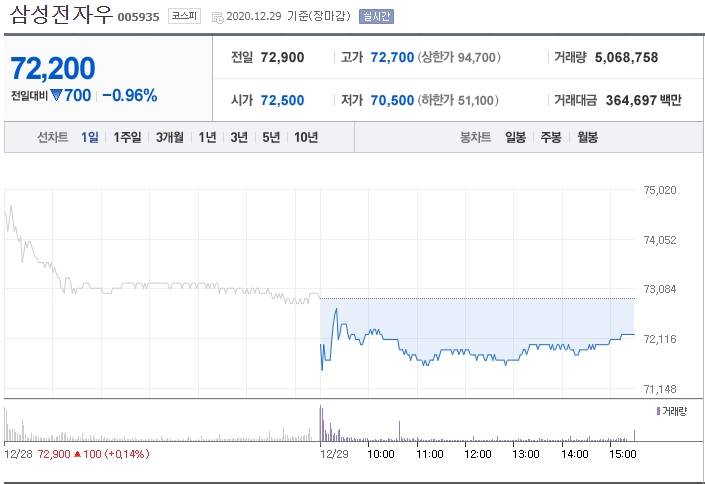Click the 15:00 time axis label
This screenshot has height=484, width=705.
[x=623, y=454]
